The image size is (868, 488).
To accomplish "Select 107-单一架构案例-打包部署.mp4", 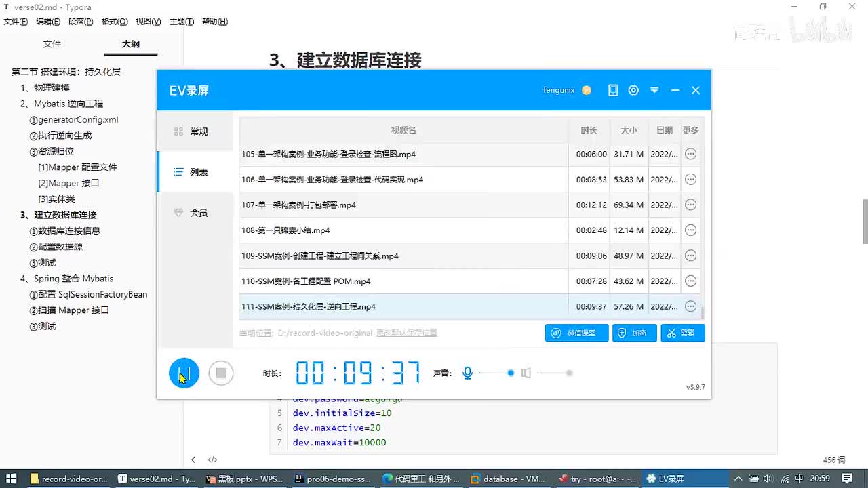I will tap(470, 205).
